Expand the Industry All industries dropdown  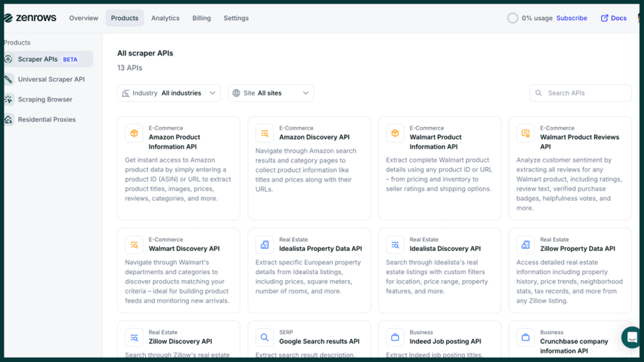click(x=169, y=93)
